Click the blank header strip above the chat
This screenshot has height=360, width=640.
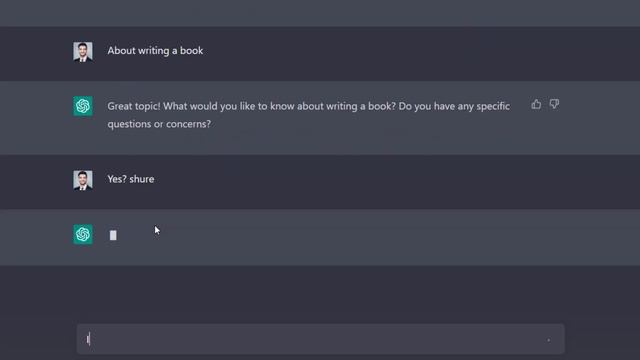320,13
